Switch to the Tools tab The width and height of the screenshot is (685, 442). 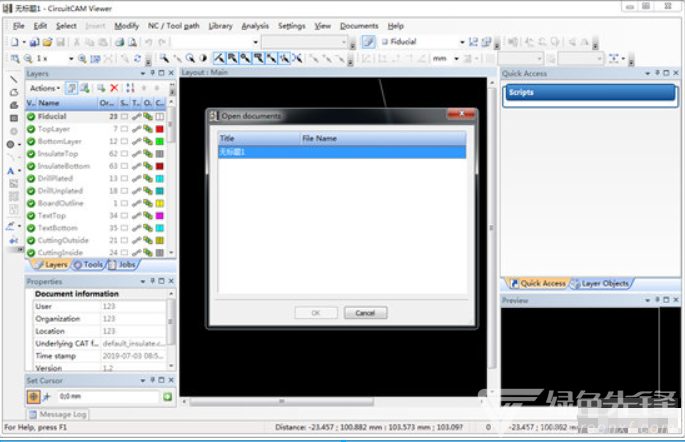(x=89, y=265)
